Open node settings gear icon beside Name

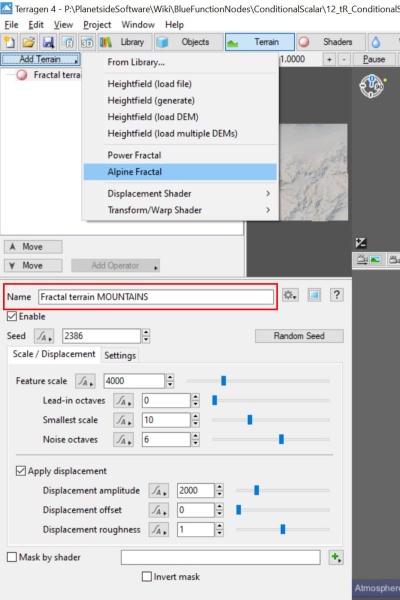pos(290,295)
